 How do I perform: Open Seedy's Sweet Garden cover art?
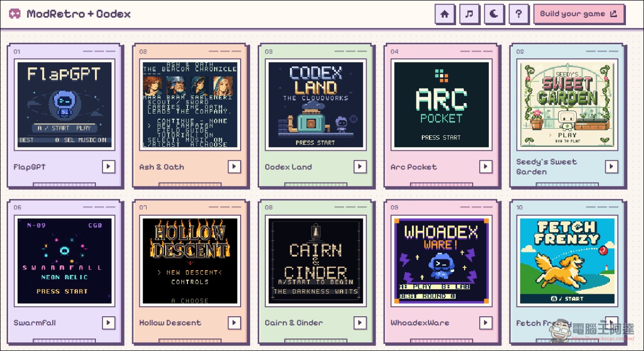567,105
